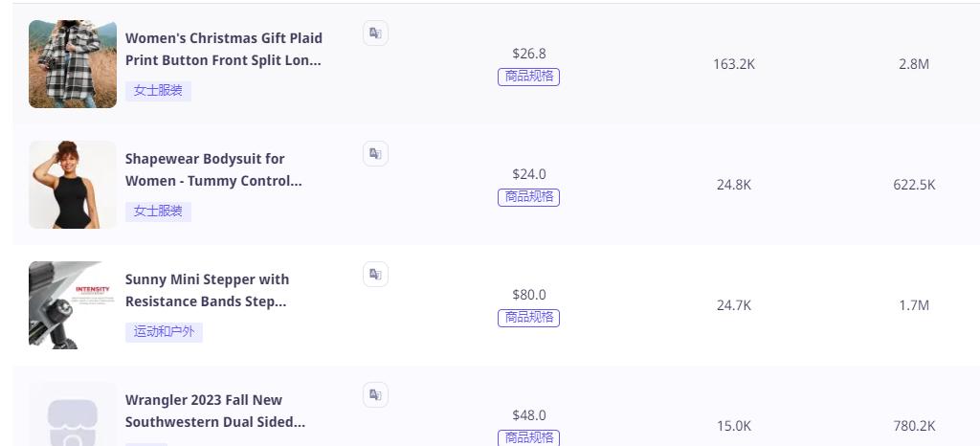Viewport: 980px width, 446px height.
Task: Click the 运动和户外 category tag
Action: coord(165,332)
